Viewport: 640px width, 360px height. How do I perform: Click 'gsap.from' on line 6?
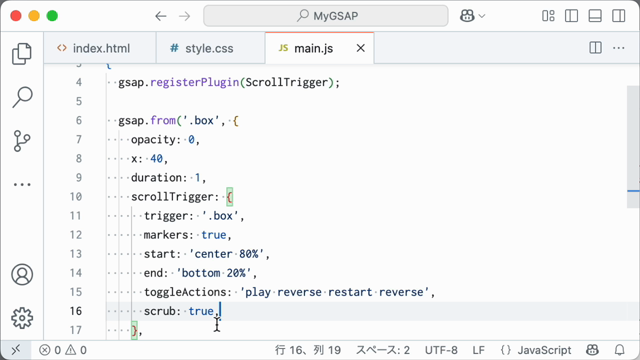[147, 121]
